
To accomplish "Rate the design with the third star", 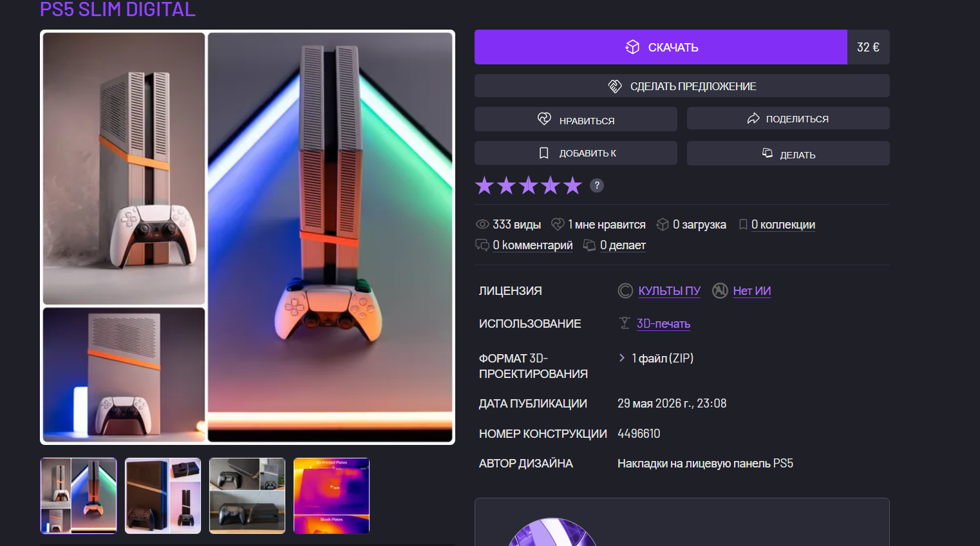I will click(529, 185).
